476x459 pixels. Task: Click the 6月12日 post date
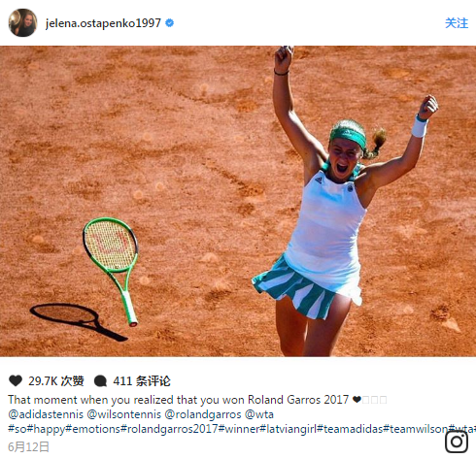(x=28, y=447)
